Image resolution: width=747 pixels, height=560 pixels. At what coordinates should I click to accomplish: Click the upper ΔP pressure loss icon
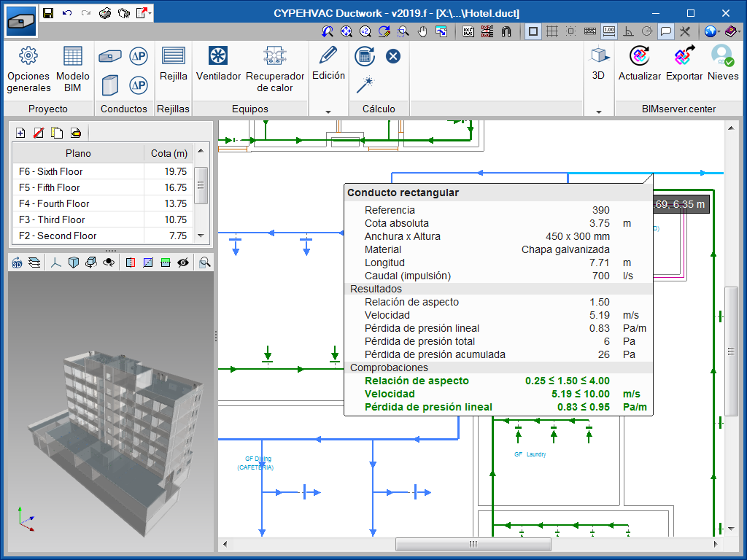point(139,56)
